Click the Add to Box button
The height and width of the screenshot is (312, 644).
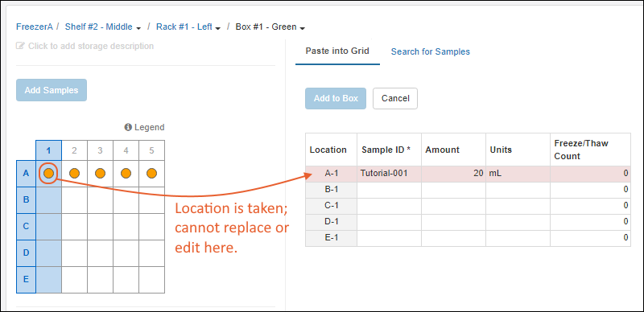336,99
